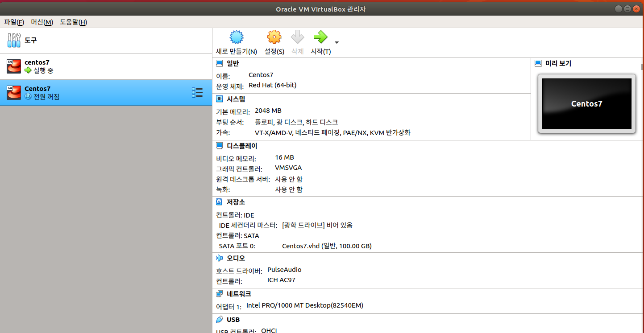Screen dimensions: 644x333
Task: Click the PulseAudio host driver value
Action: pos(284,270)
